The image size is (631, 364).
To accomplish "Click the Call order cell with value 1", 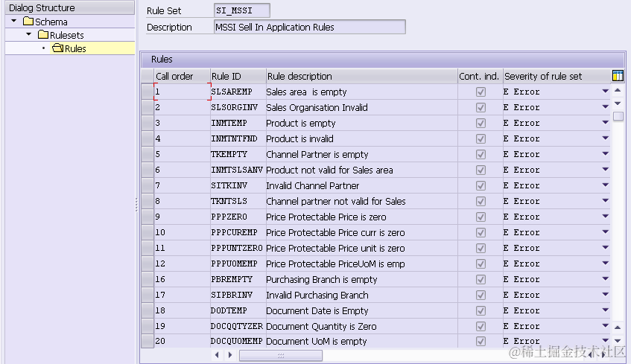I will coord(183,92).
